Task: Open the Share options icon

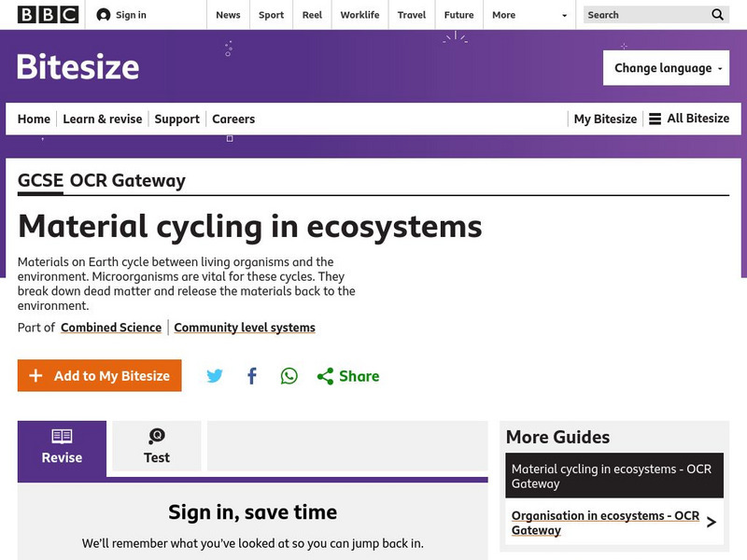Action: [326, 375]
